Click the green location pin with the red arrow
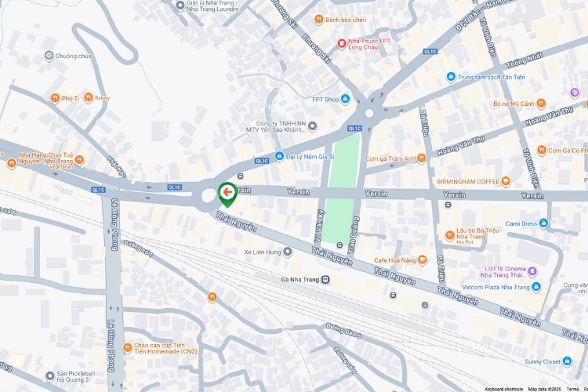The height and width of the screenshot is (392, 588). (227, 194)
